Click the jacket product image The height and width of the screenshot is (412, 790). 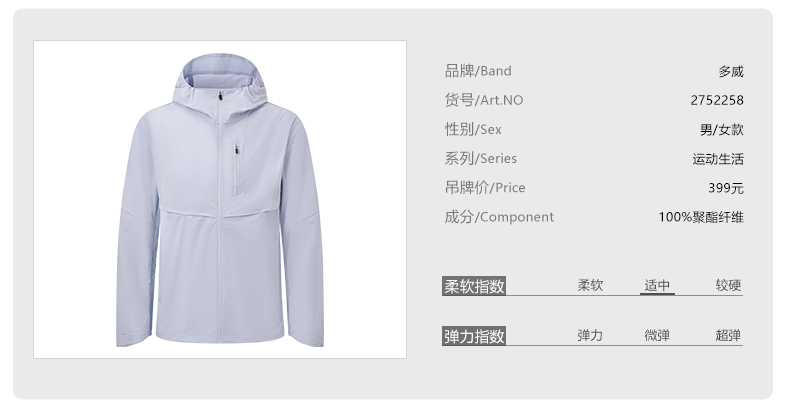(x=220, y=199)
